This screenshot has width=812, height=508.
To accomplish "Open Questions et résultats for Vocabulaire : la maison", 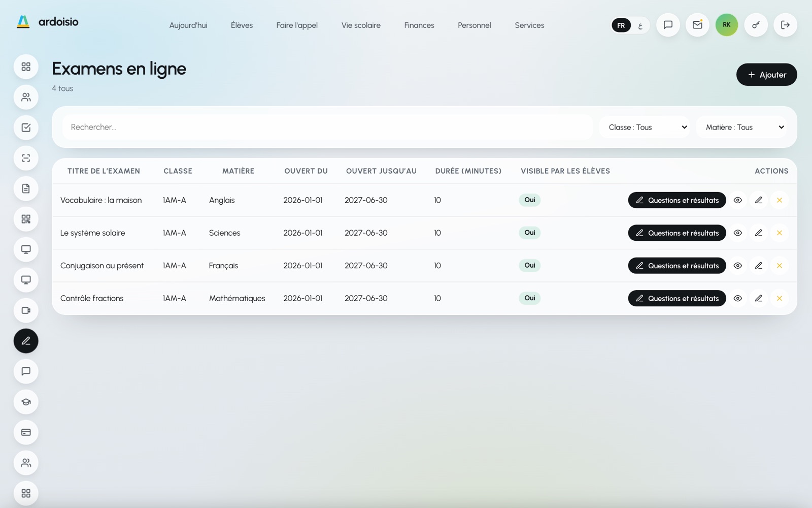I will point(677,200).
